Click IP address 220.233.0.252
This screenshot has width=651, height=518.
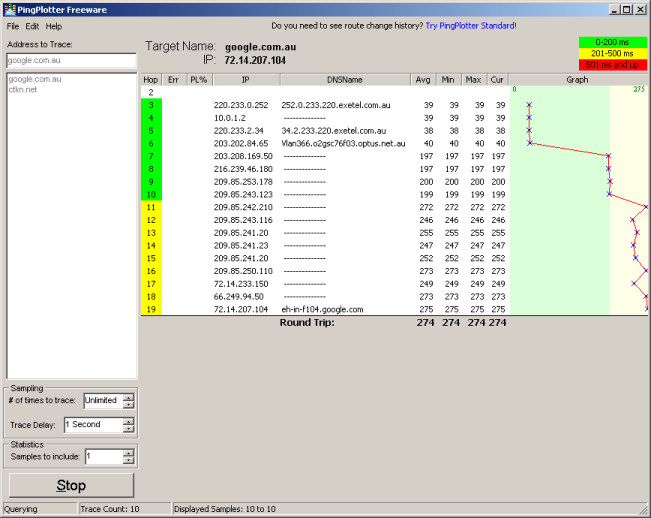[x=241, y=105]
